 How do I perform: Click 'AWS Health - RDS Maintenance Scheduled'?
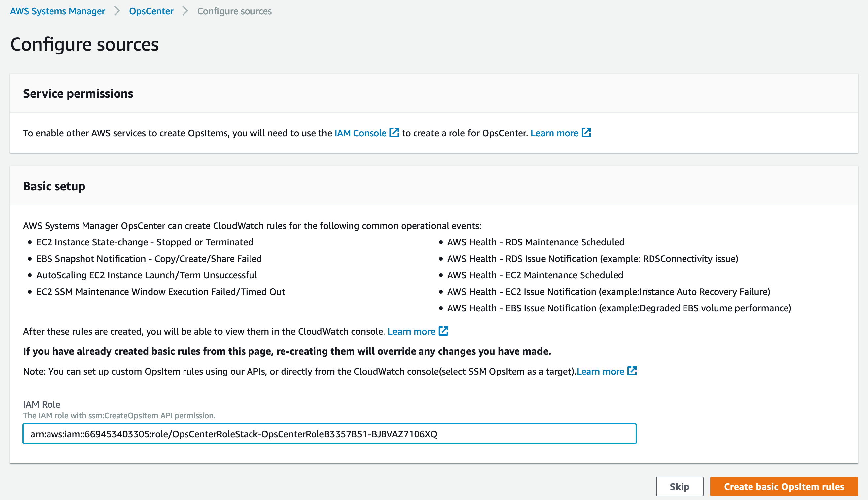click(536, 242)
